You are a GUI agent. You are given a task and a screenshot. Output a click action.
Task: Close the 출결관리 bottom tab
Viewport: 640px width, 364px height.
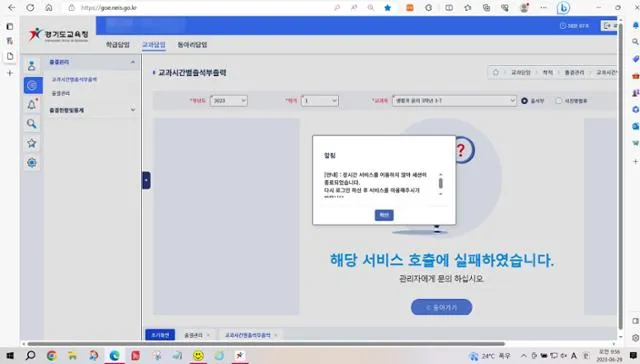(x=208, y=335)
